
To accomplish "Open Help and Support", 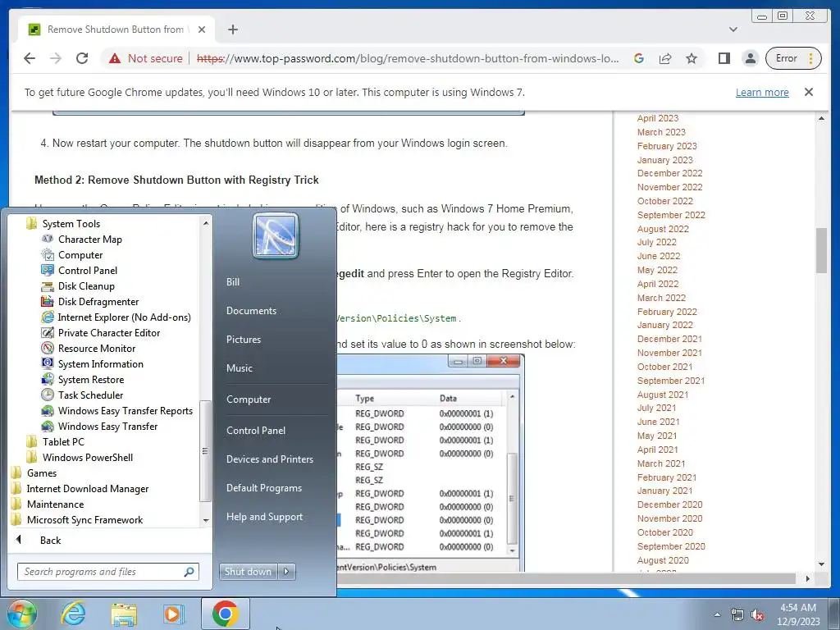I will [264, 517].
